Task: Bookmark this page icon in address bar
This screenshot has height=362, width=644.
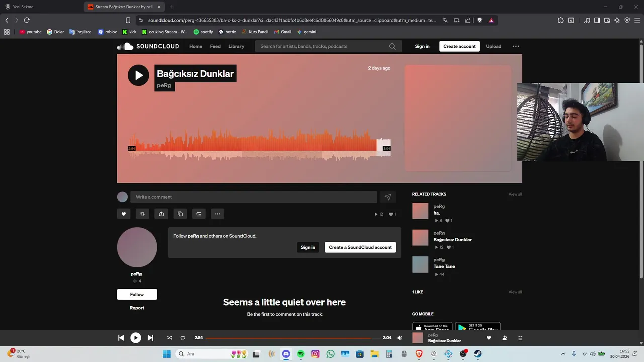Action: [128, 20]
